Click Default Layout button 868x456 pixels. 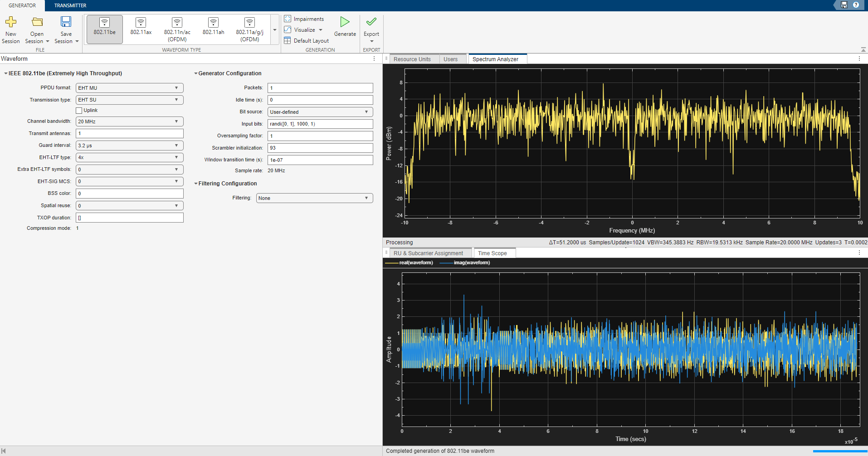(307, 41)
